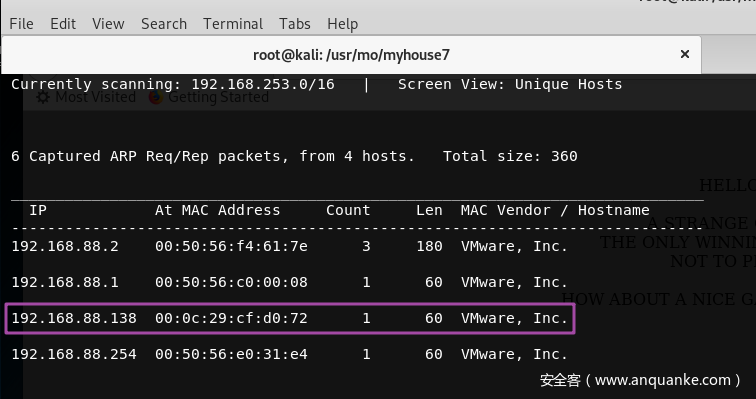
Task: Close the root@kali terminal tab
Action: (x=685, y=54)
